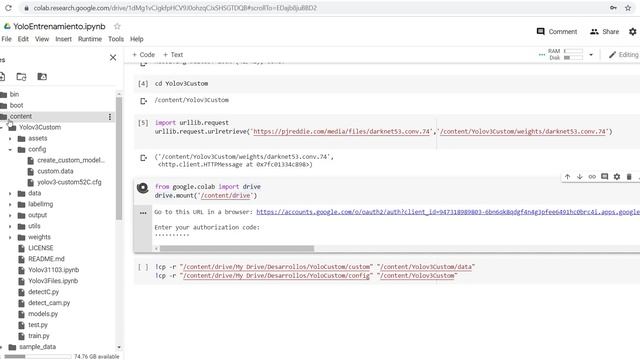The width and height of the screenshot is (640, 360).
Task: Open the create_custom_model file
Action: point(70,160)
